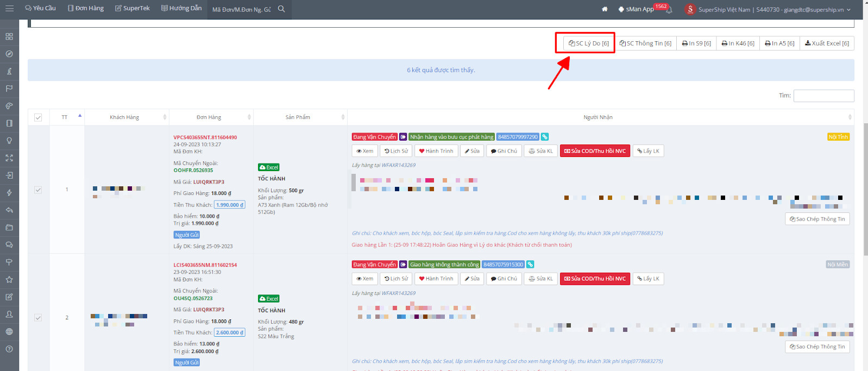The image size is (868, 371).
Task: Open the hamburger menu in top bar
Action: 9,9
